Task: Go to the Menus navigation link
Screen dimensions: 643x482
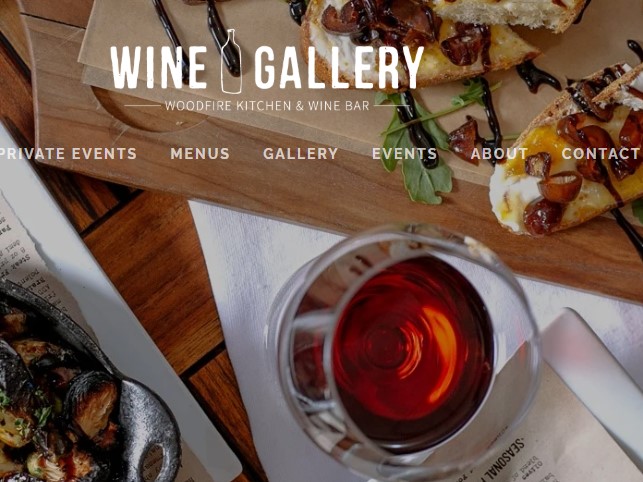Action: click(200, 154)
